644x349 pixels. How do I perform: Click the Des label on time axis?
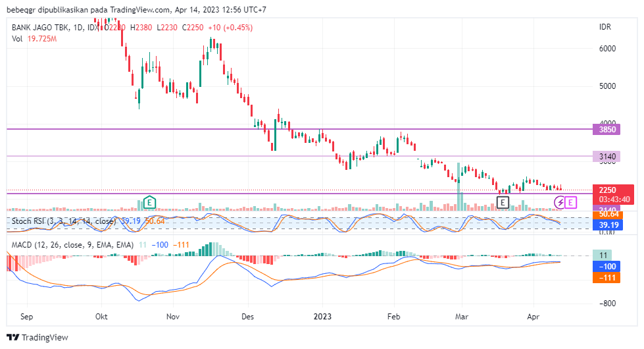click(x=247, y=317)
